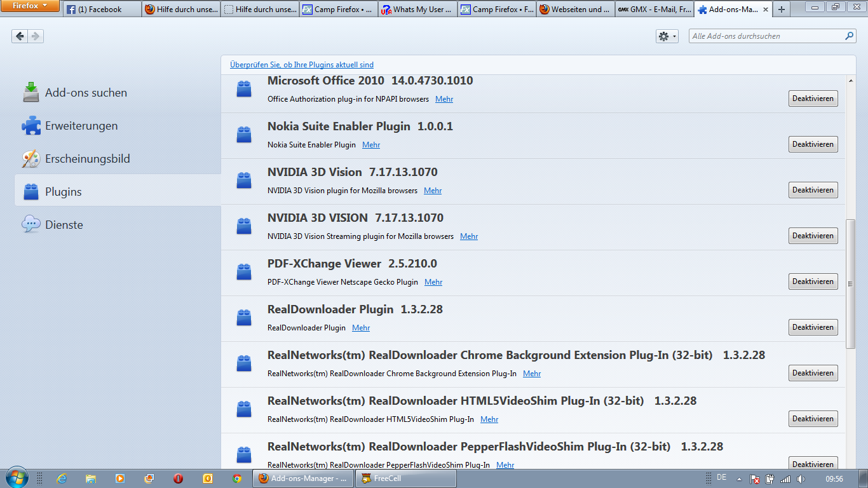Screen dimensions: 868x488
Task: Click Mehr link for Nokia Suite Enabler
Action: (x=371, y=145)
